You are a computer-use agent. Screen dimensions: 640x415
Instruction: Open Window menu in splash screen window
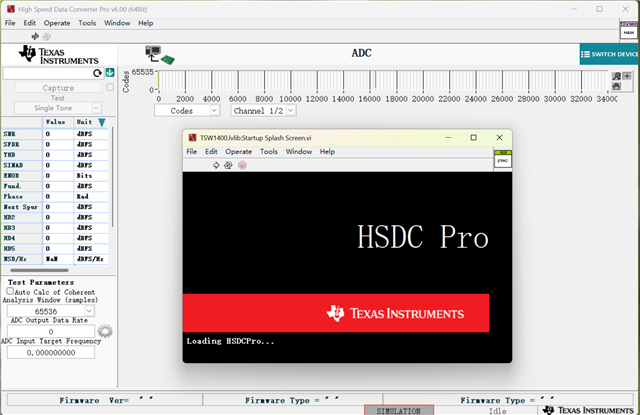(299, 152)
